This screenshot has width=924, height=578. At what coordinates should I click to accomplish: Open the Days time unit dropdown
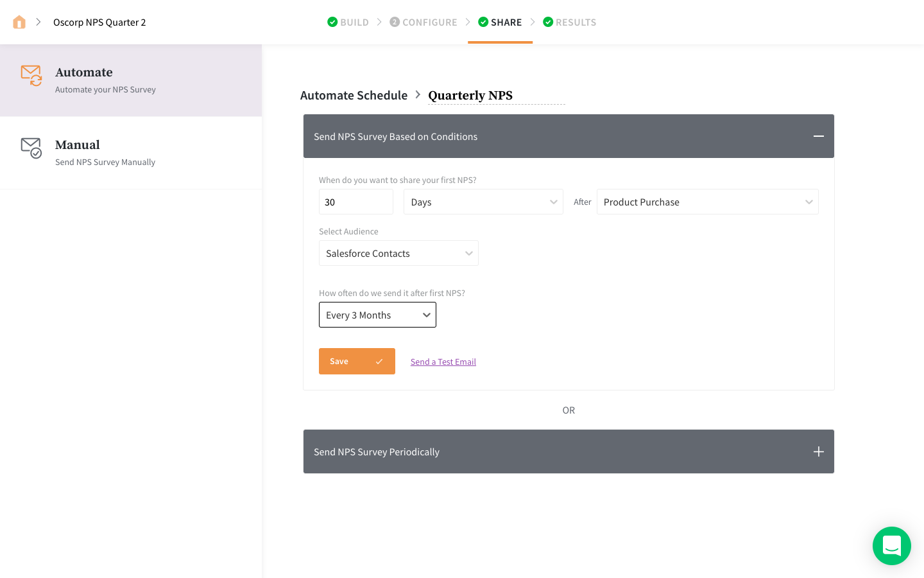coord(483,202)
